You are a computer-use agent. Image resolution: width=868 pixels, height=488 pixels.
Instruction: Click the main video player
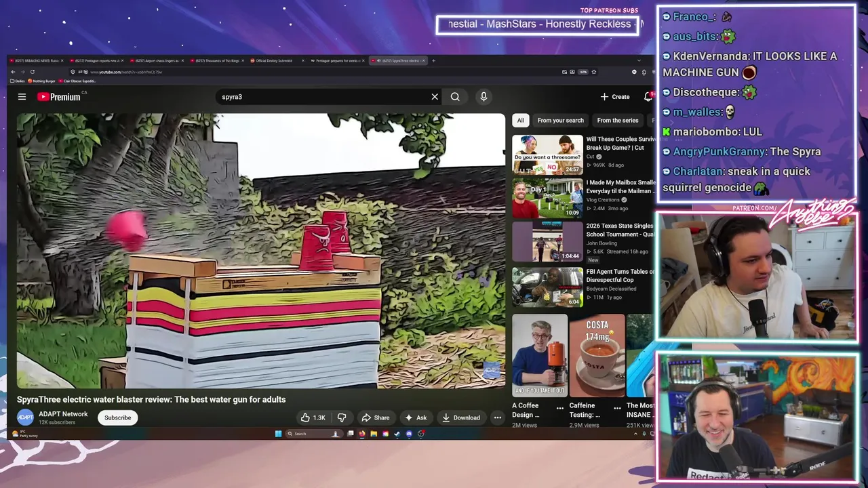pyautogui.click(x=261, y=251)
